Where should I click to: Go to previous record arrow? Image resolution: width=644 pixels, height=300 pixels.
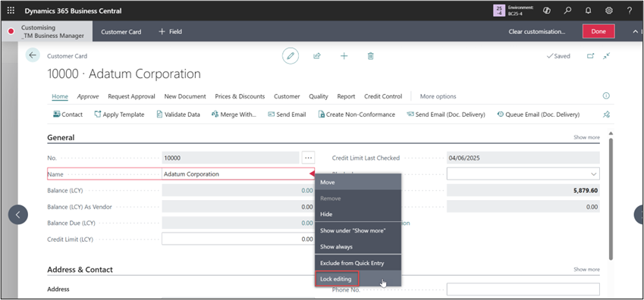(x=18, y=214)
